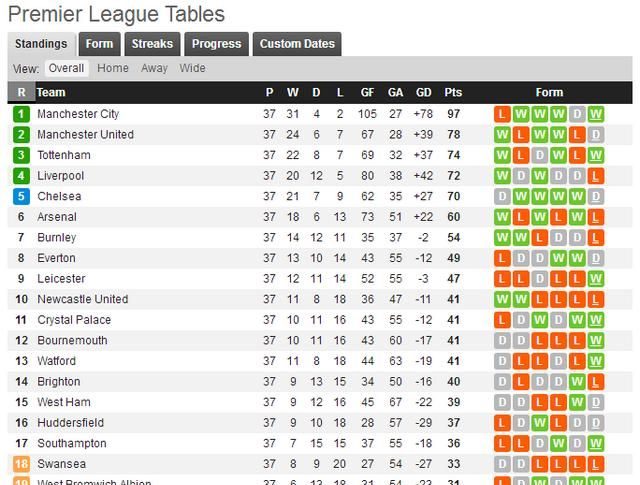
Task: Open the Burnley team link
Action: [x=57, y=238]
